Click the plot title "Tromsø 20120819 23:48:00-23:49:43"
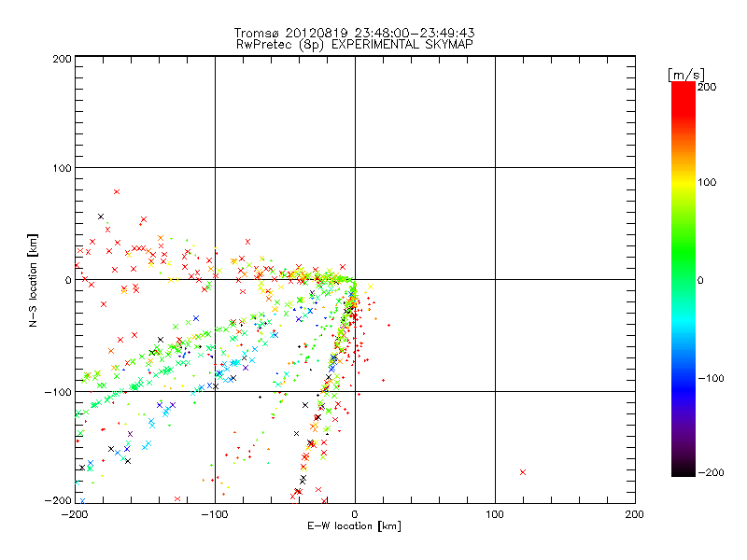 coord(354,33)
